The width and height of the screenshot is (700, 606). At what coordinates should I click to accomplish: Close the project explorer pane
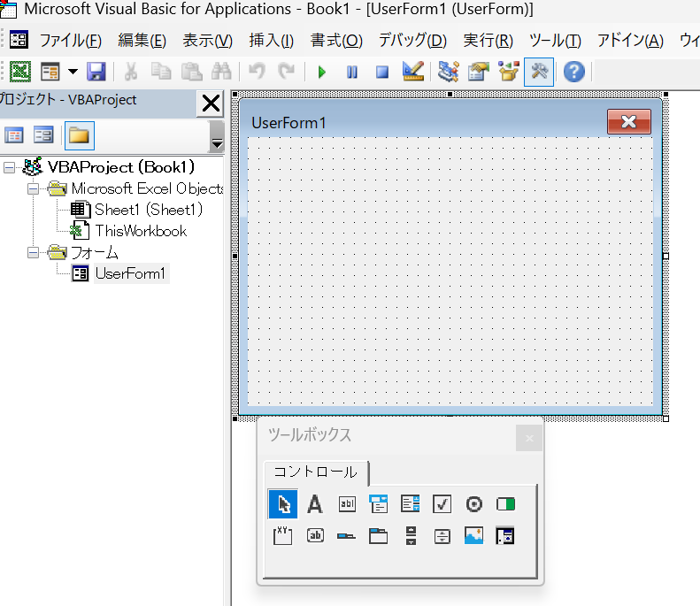click(x=211, y=104)
